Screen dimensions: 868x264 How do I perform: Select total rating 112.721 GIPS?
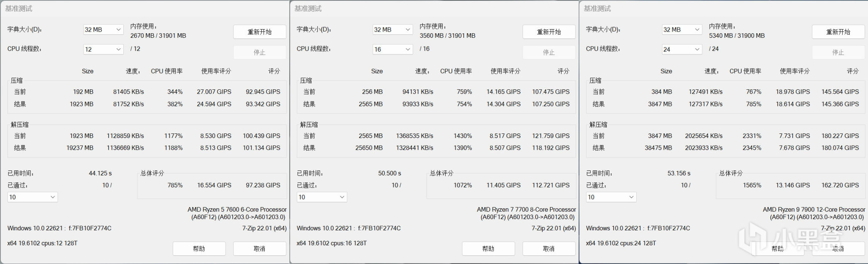(x=551, y=185)
